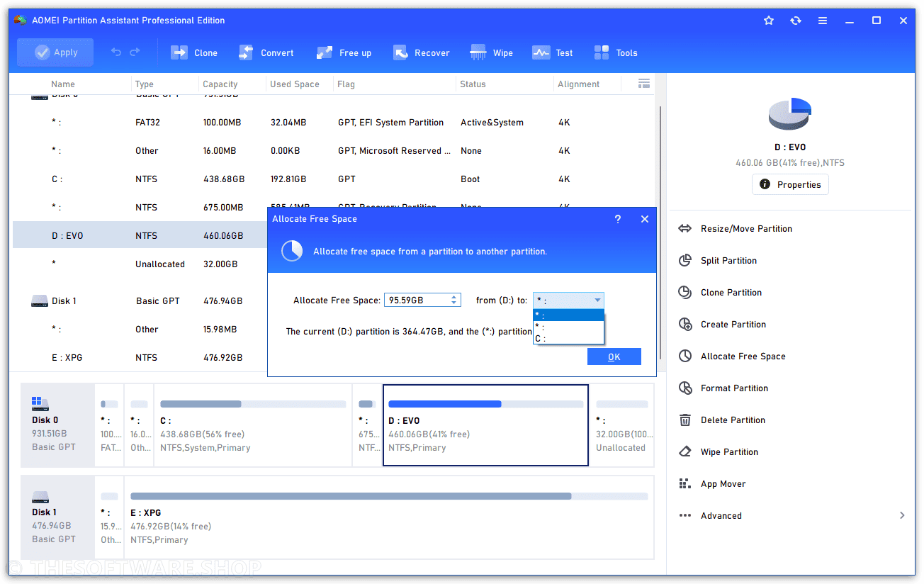The width and height of the screenshot is (924, 584).
Task: Sort by Status column header
Action: tap(473, 84)
